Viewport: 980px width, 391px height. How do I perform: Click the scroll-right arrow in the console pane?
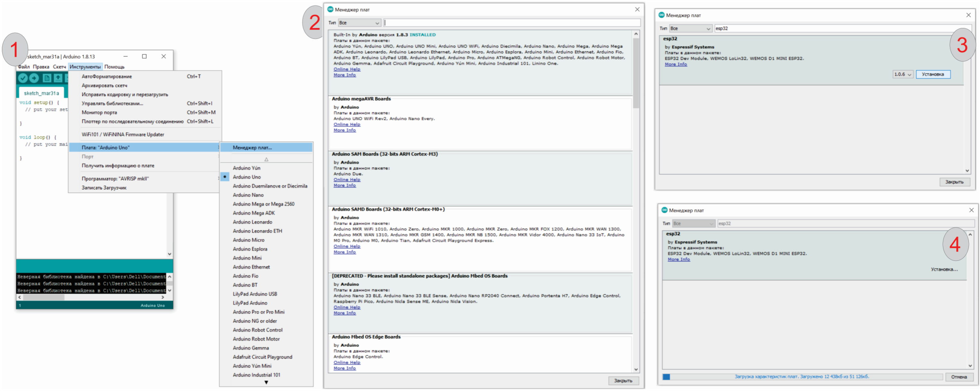[x=163, y=297]
